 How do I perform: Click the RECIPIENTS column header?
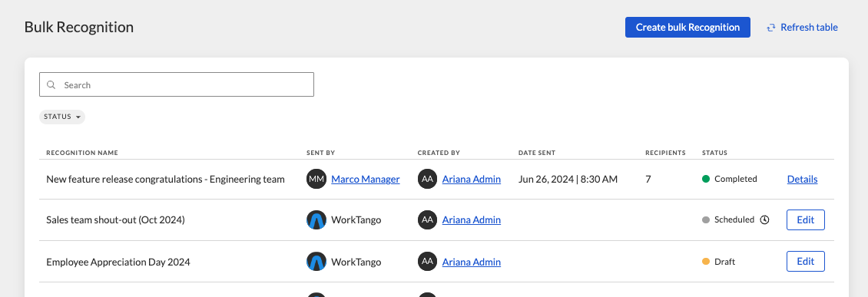pos(665,153)
